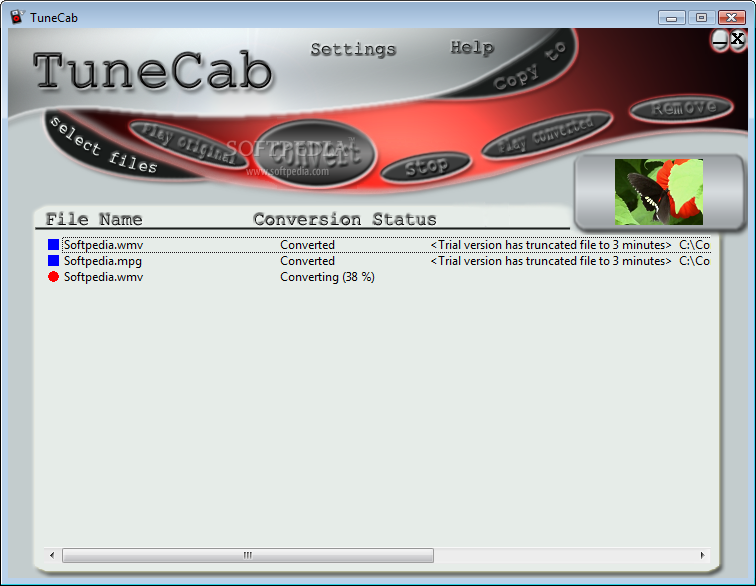Click the horizontal scrollbar thumb
Viewport: 756px width, 586px height.
[x=248, y=555]
